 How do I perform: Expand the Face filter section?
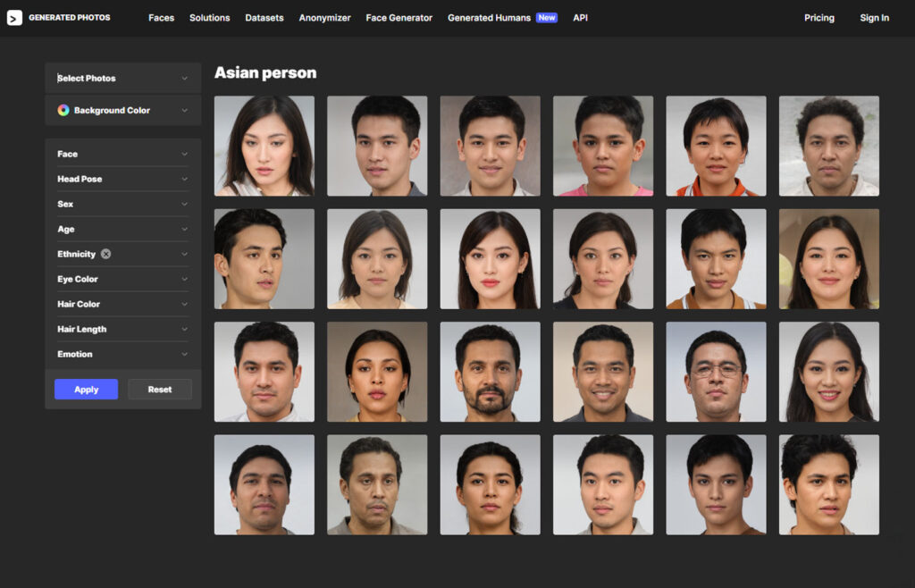click(123, 154)
